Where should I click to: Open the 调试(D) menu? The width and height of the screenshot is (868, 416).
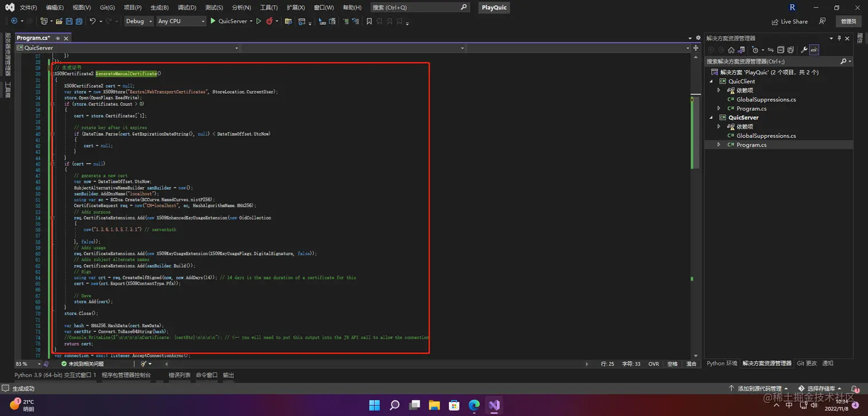pos(187,7)
